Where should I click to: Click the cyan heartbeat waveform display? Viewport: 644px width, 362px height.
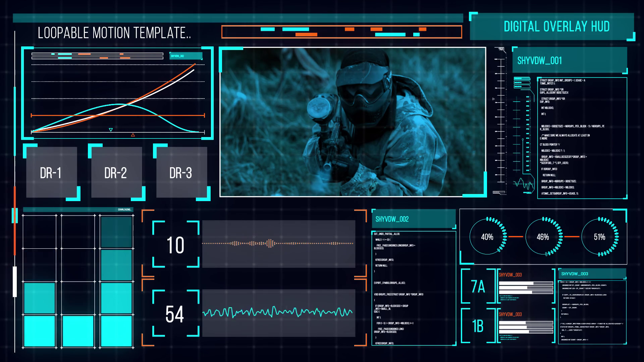278,313
